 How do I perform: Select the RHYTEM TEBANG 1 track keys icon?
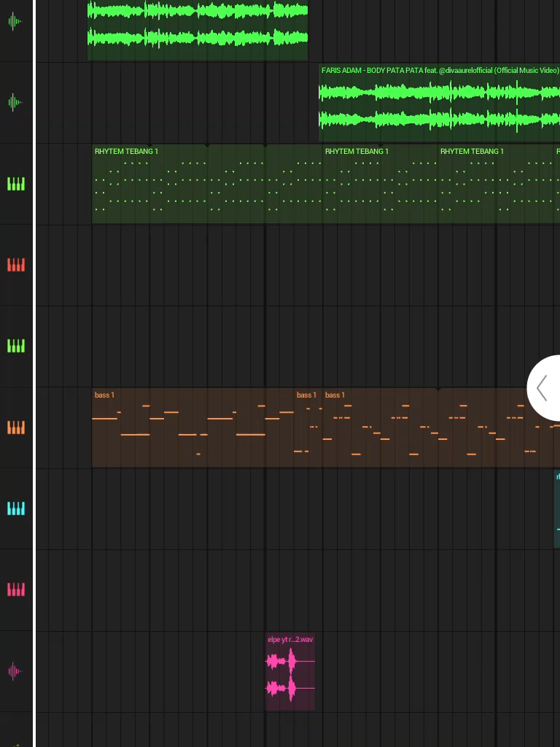16,184
